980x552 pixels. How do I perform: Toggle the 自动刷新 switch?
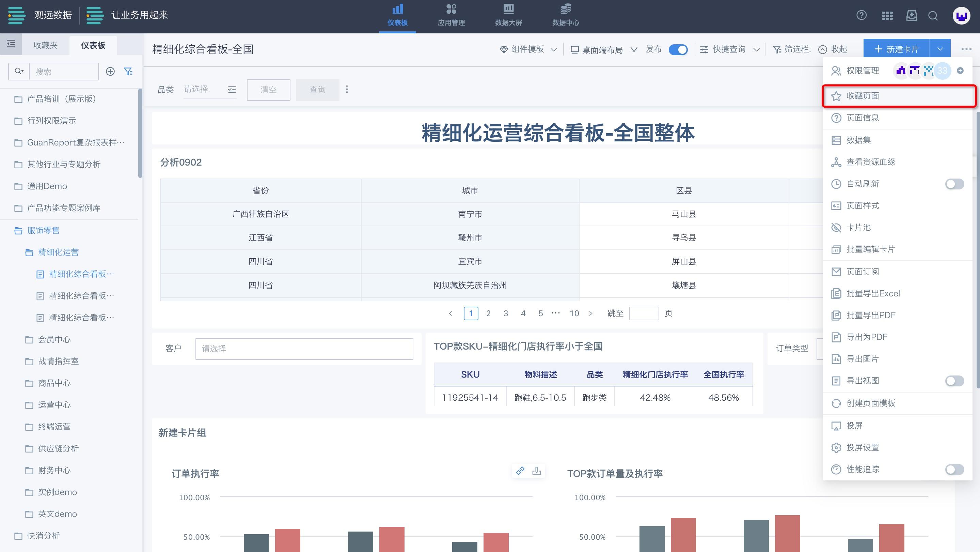pyautogui.click(x=954, y=184)
